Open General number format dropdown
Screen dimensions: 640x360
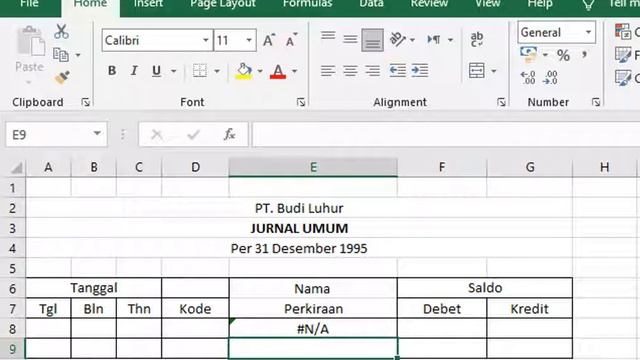coord(588,32)
